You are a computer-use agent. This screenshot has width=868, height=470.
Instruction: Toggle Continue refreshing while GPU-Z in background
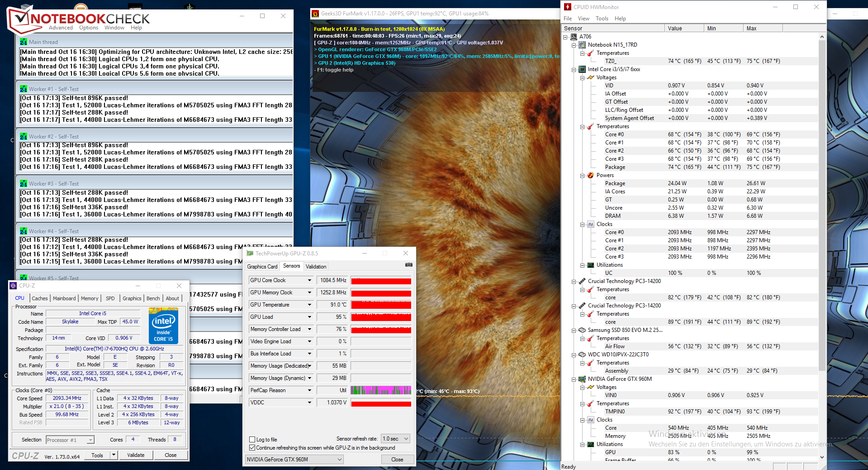252,448
